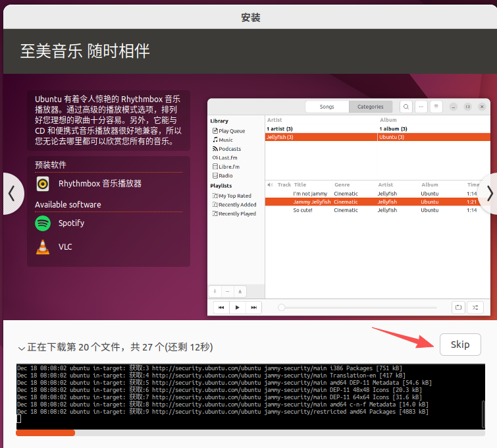
Task: Click the add playlist plus button
Action: 215,291
